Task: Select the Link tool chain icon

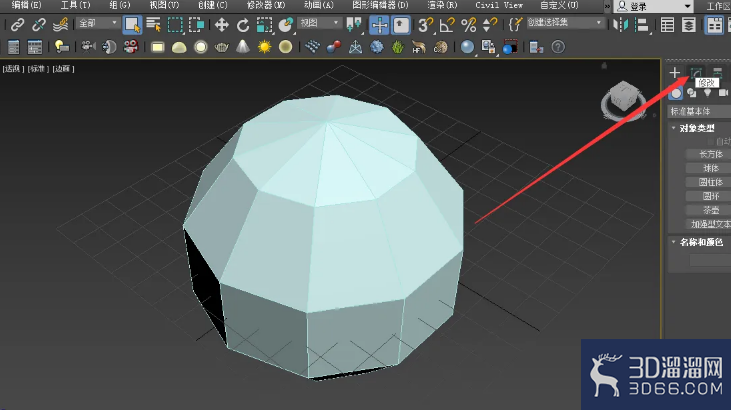Action: (18, 24)
